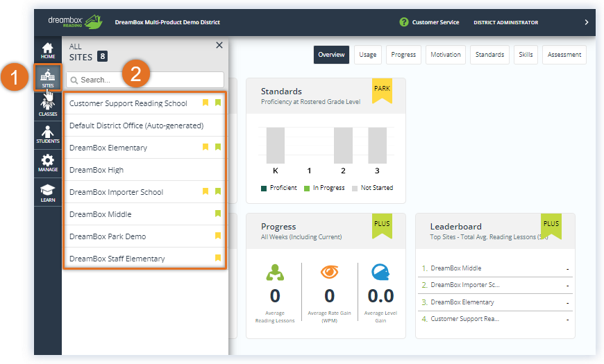
Task: Select DreamBox Park Demo site
Action: [145, 236]
